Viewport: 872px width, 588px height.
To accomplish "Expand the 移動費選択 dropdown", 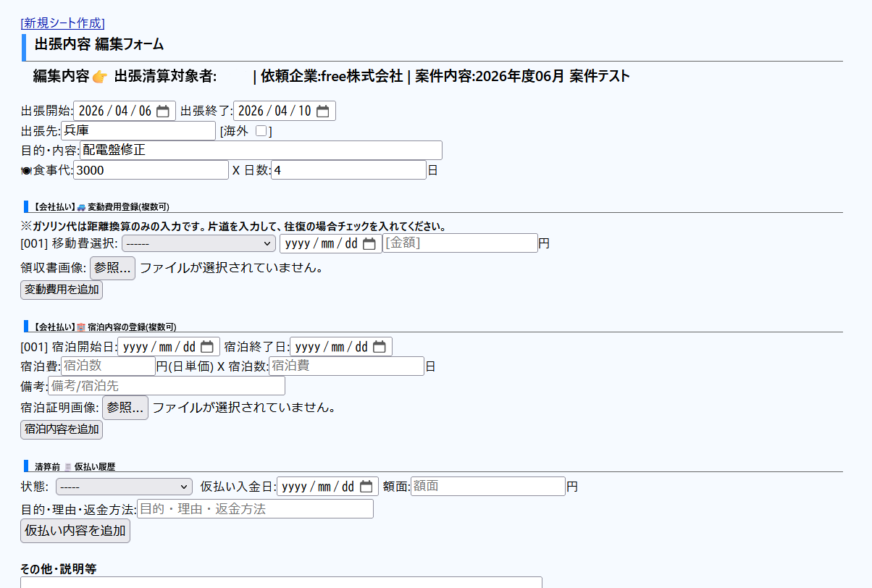I will pos(198,244).
